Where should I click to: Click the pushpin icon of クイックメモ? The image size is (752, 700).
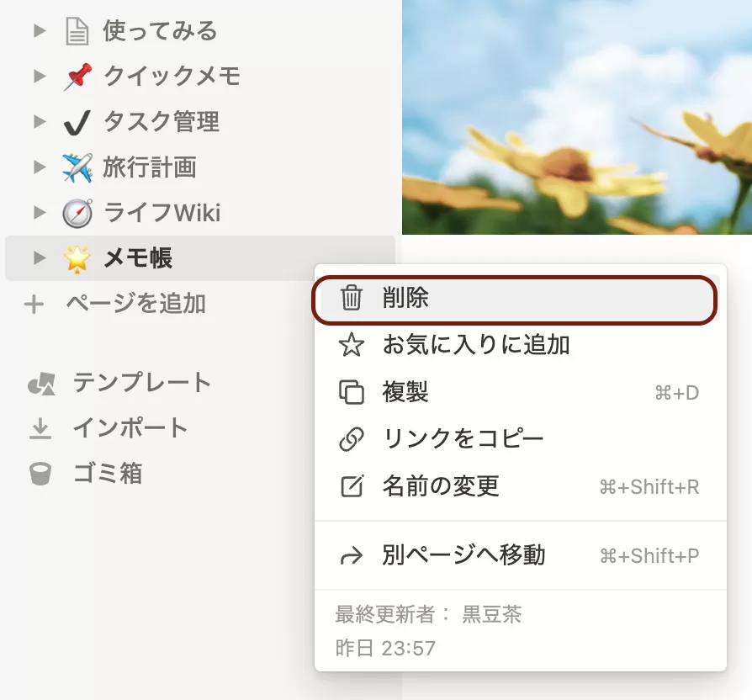77,77
